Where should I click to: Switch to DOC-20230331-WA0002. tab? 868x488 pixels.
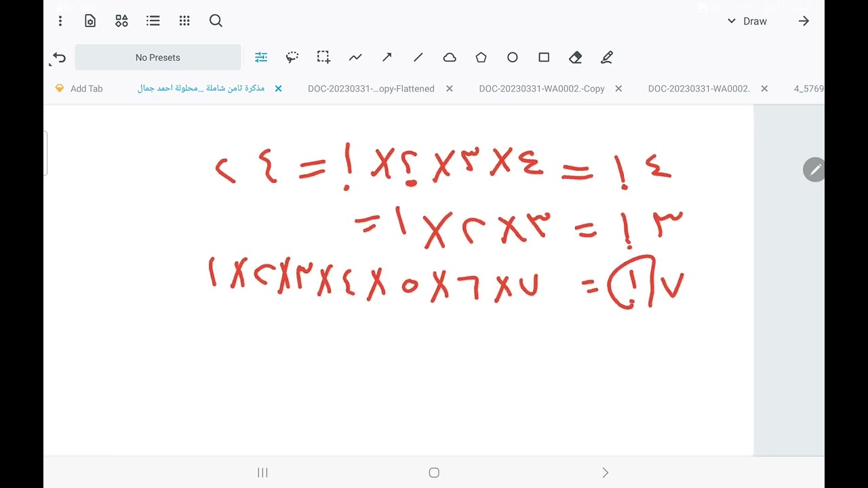699,89
